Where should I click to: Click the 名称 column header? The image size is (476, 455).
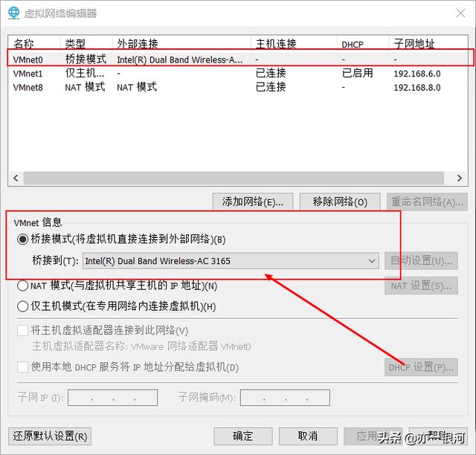(x=34, y=44)
